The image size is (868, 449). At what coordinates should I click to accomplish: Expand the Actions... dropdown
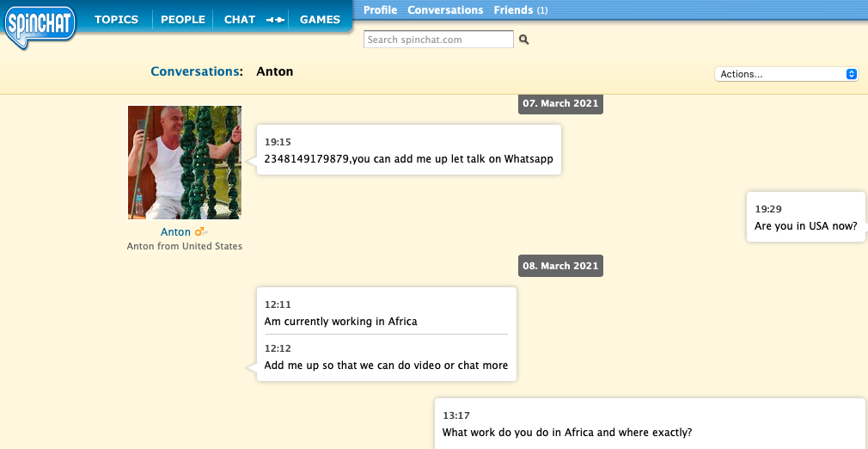[x=786, y=74]
